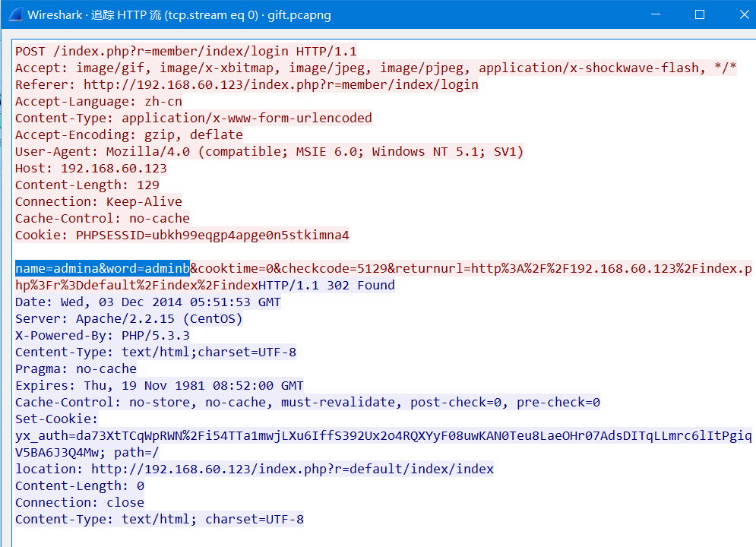Viewport: 756px width, 547px height.
Task: Click the Server: Apache/2.2.15 (CentOS) line
Action: (x=128, y=318)
